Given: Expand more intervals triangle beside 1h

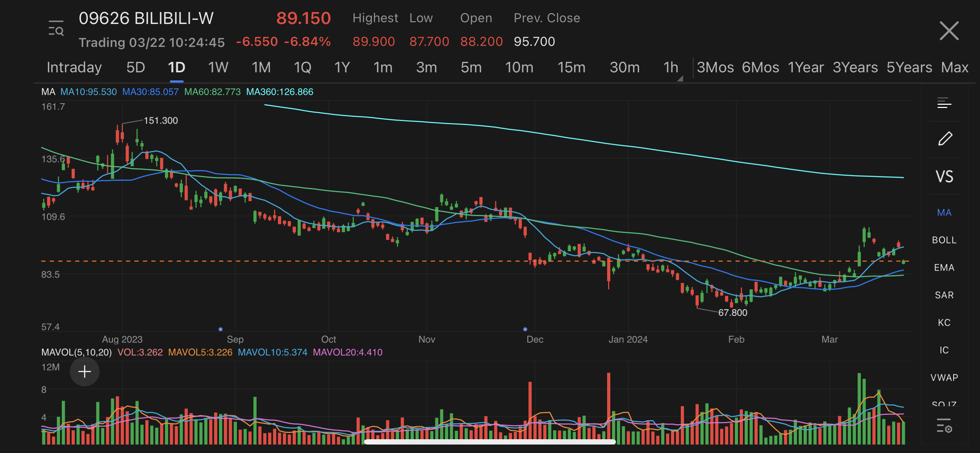Looking at the screenshot, I should tap(680, 78).
